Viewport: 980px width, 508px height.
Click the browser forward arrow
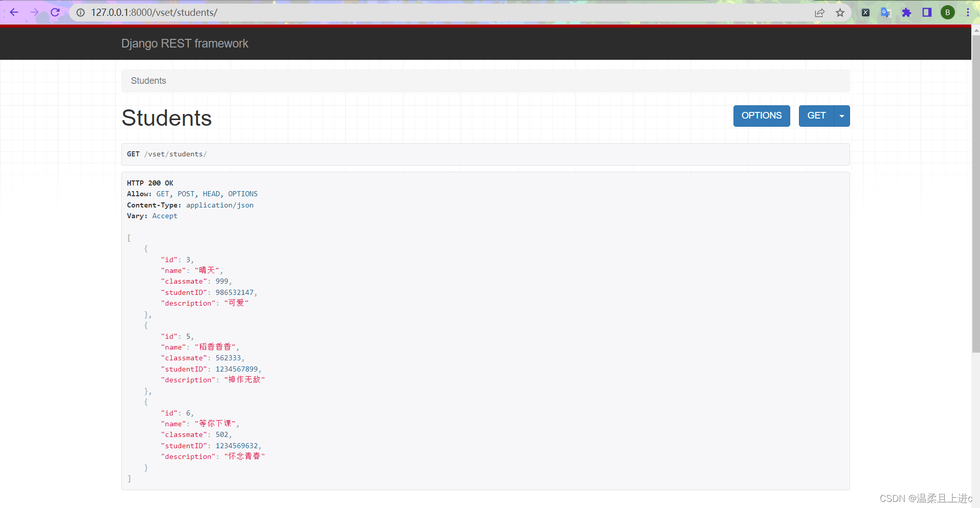click(35, 12)
